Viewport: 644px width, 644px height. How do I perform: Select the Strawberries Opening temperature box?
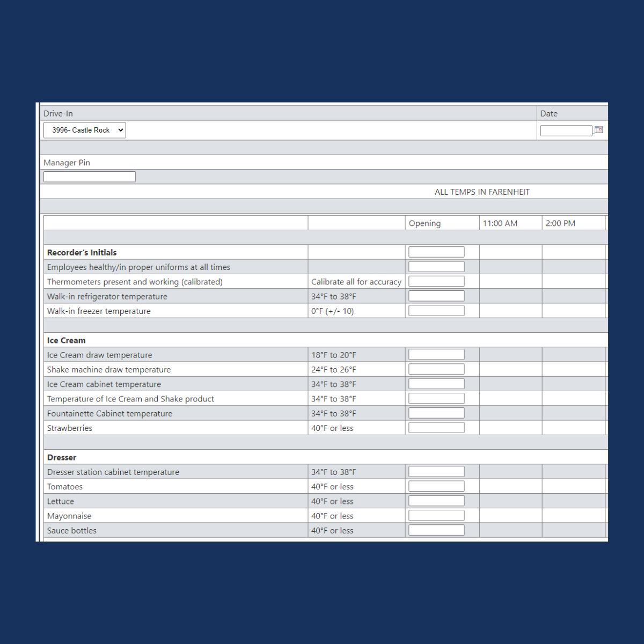pos(436,427)
